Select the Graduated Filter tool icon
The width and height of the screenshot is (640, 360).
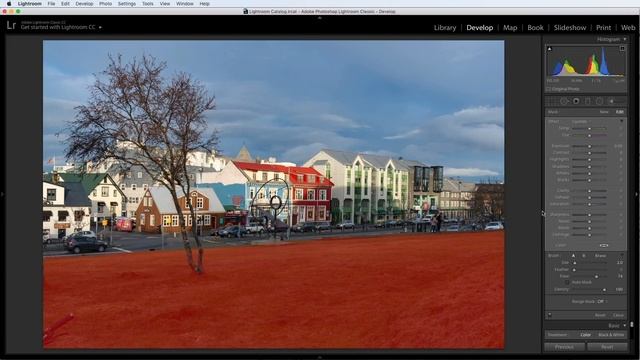coord(588,101)
